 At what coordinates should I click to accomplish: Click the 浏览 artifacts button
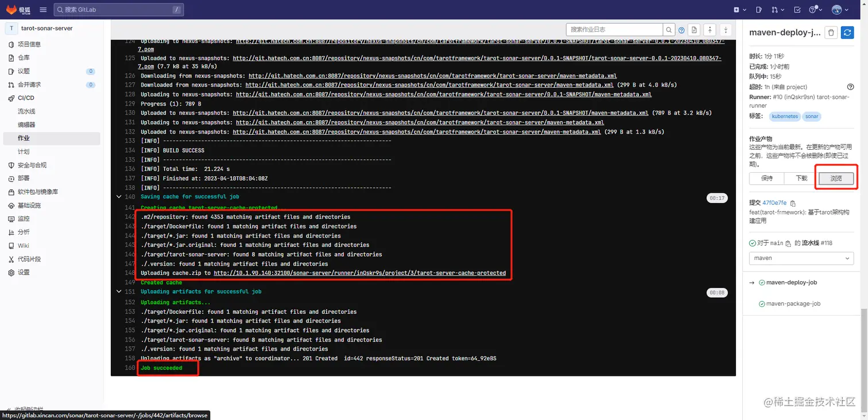pyautogui.click(x=836, y=178)
